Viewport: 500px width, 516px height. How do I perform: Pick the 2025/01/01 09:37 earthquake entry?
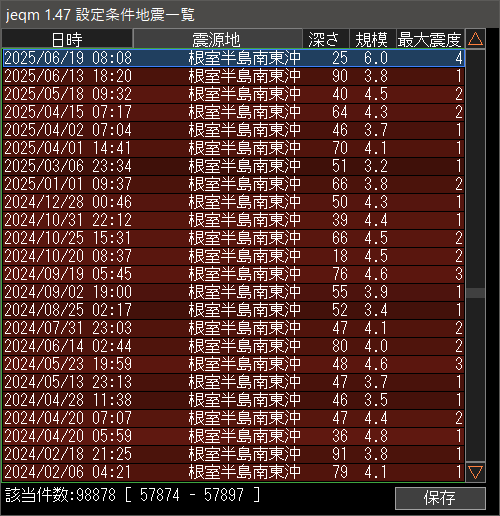[x=233, y=184]
